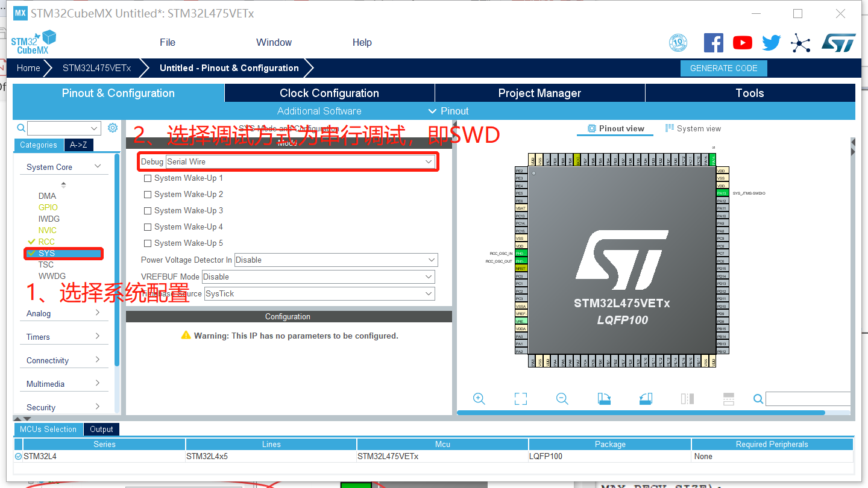This screenshot has width=868, height=488.
Task: Switch to System view
Action: 693,128
